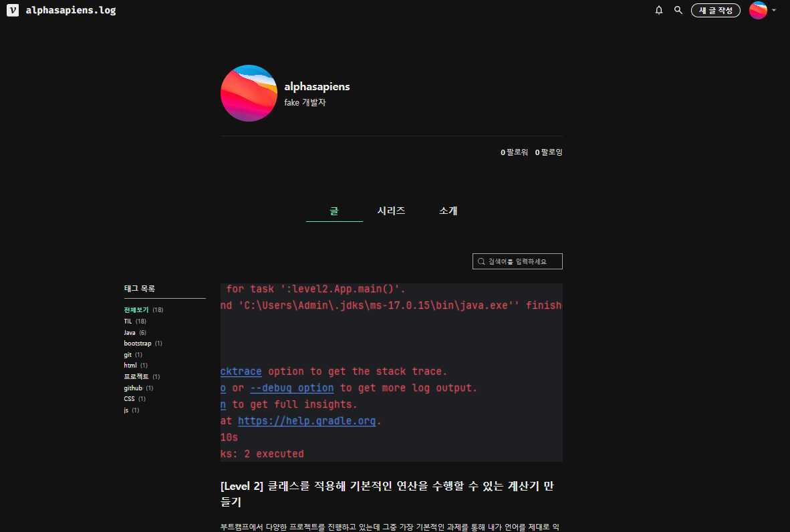790x532 pixels.
Task: Click the alphasapiens.log site title
Action: [x=70, y=10]
